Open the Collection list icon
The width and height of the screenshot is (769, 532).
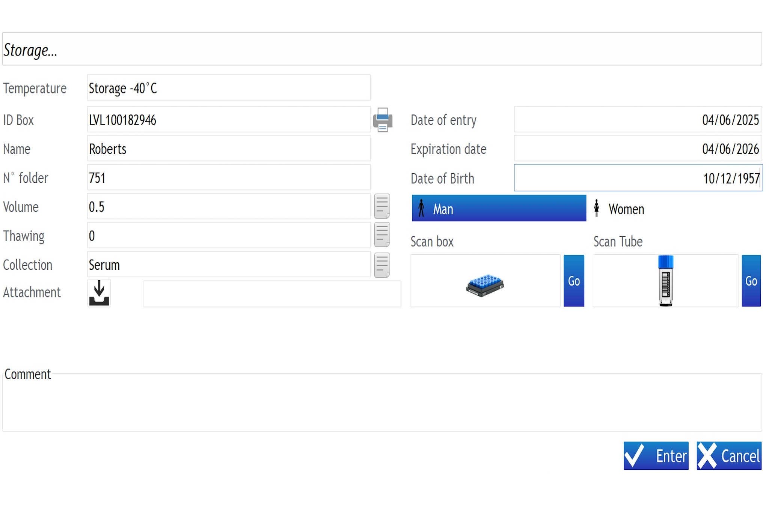pos(382,265)
